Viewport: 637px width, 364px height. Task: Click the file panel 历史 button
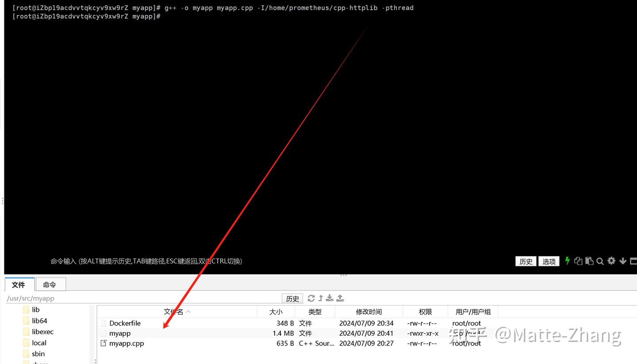click(x=292, y=298)
